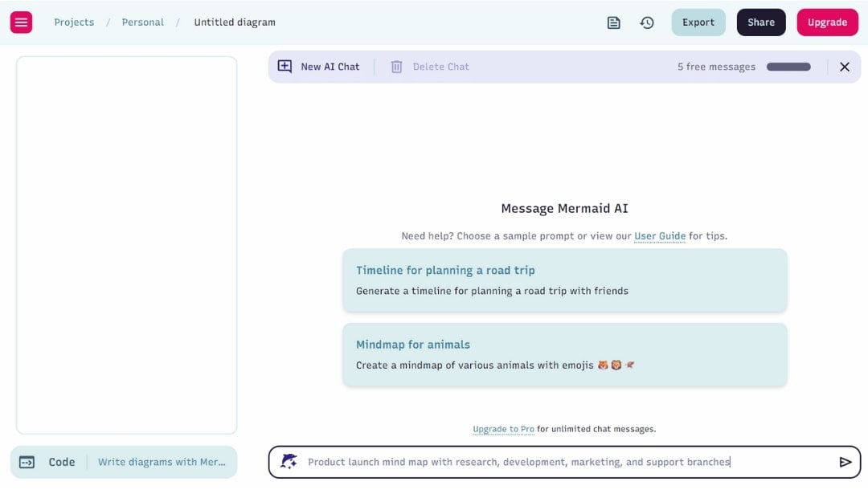Image resolution: width=868 pixels, height=490 pixels.
Task: Open the pink hamburger main menu
Action: click(21, 22)
